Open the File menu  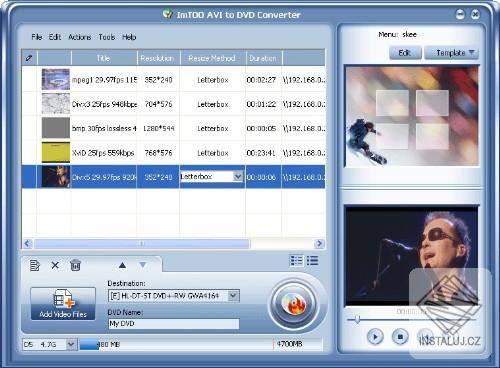[37, 37]
